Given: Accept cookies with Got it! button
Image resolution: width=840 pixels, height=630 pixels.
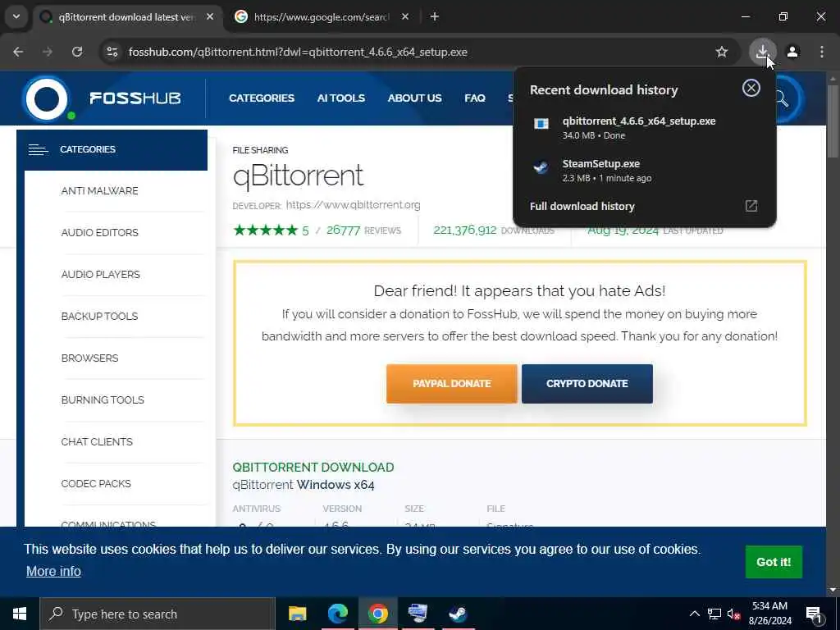Looking at the screenshot, I should [x=774, y=562].
